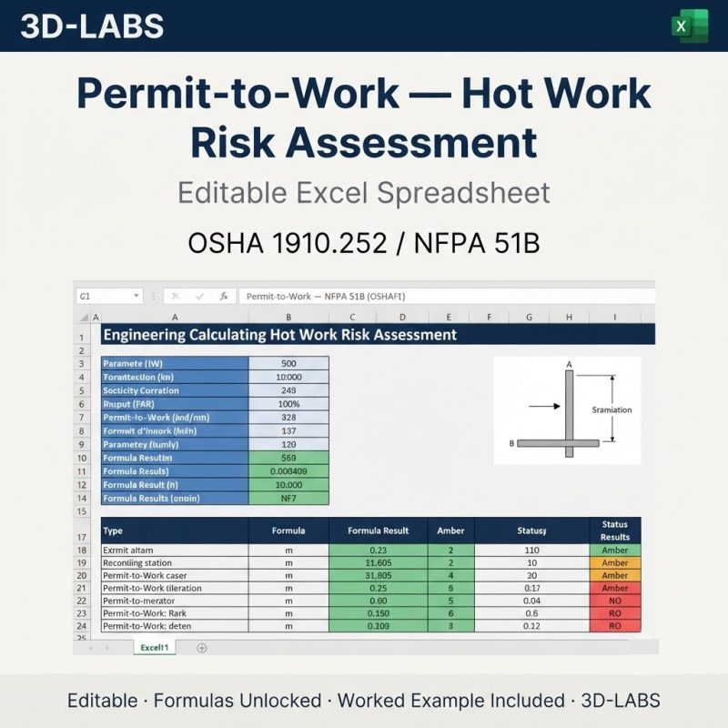Click the red RO status in row 24
Image resolution: width=728 pixels, height=728 pixels.
tap(615, 626)
